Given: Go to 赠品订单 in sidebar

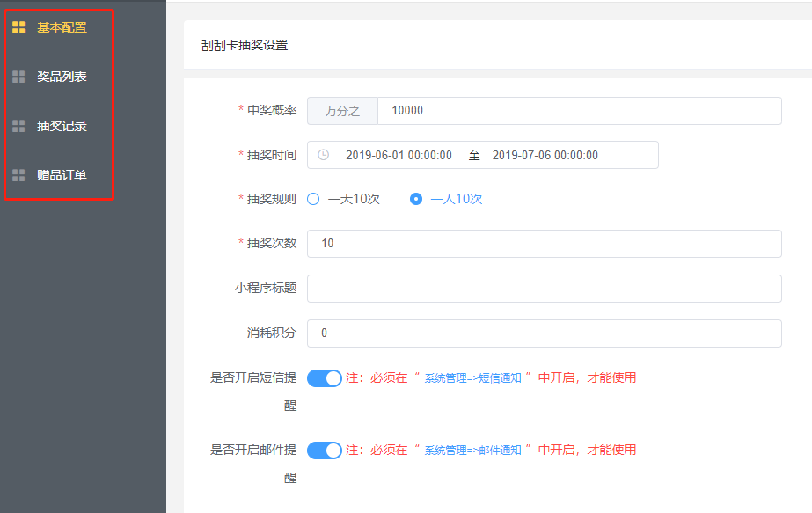Looking at the screenshot, I should point(62,175).
